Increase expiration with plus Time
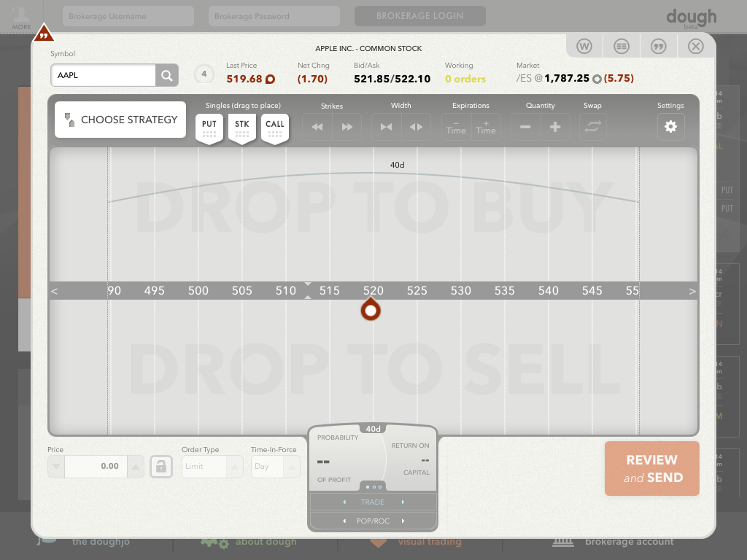Screen dimensions: 747x560 pyautogui.click(x=486, y=127)
